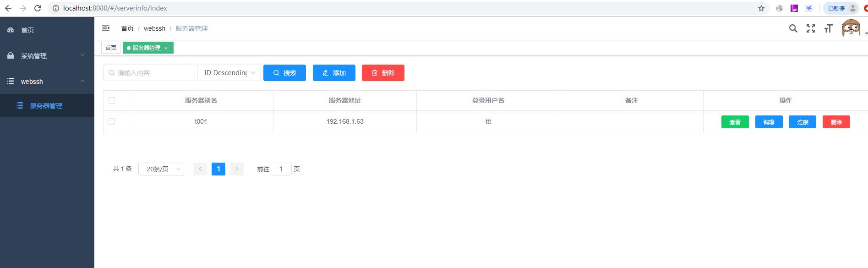868x268 pixels.
Task: Toggle fullscreen mode icon
Action: pos(811,28)
